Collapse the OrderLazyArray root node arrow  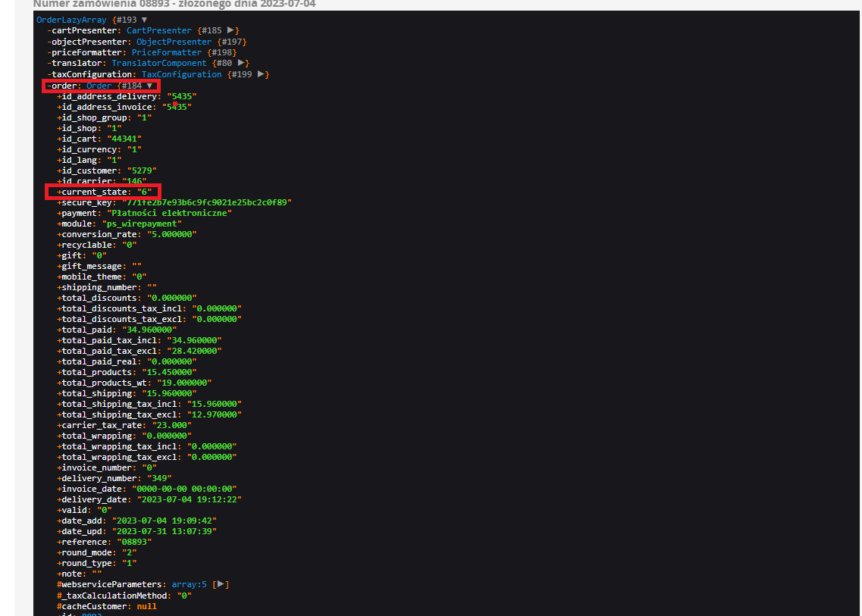[x=145, y=20]
